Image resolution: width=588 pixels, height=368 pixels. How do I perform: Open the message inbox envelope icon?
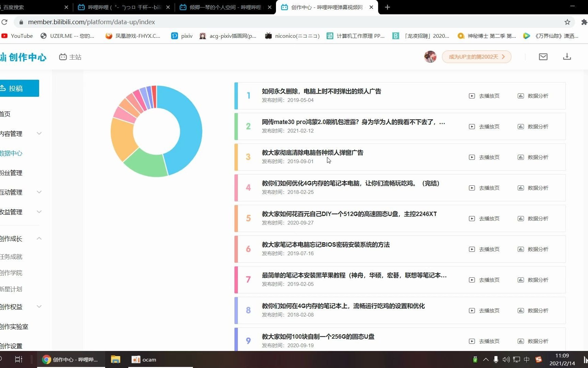543,57
